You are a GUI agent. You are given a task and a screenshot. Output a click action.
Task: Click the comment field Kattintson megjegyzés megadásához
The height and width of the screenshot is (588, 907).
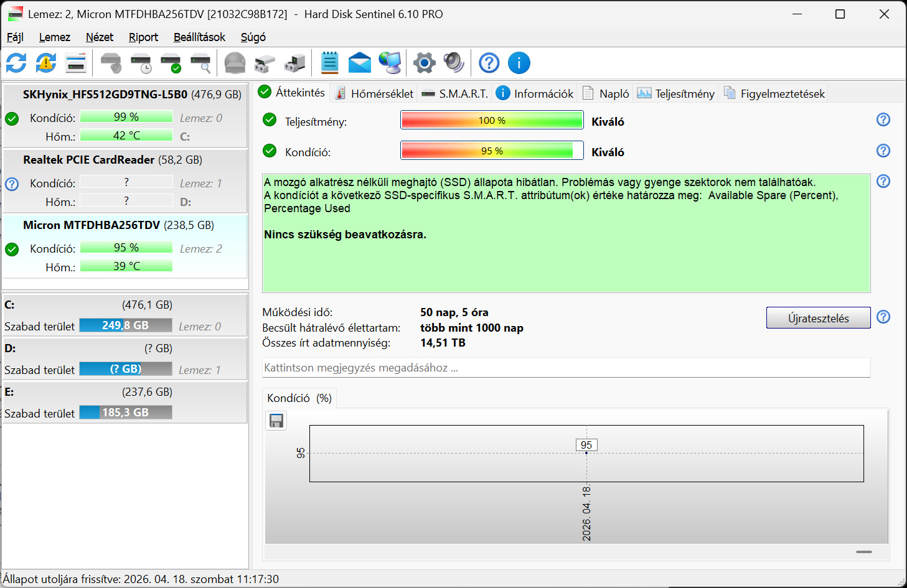coord(566,368)
